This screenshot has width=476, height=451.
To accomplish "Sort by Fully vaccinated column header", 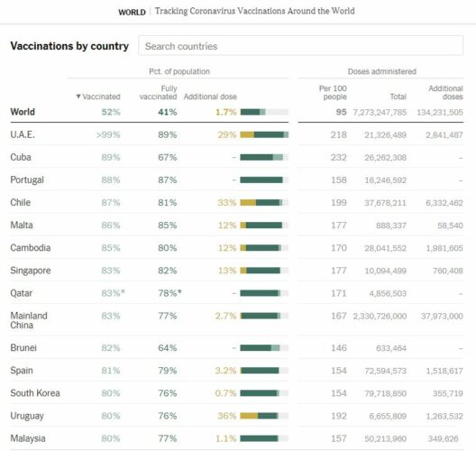I will [x=158, y=92].
